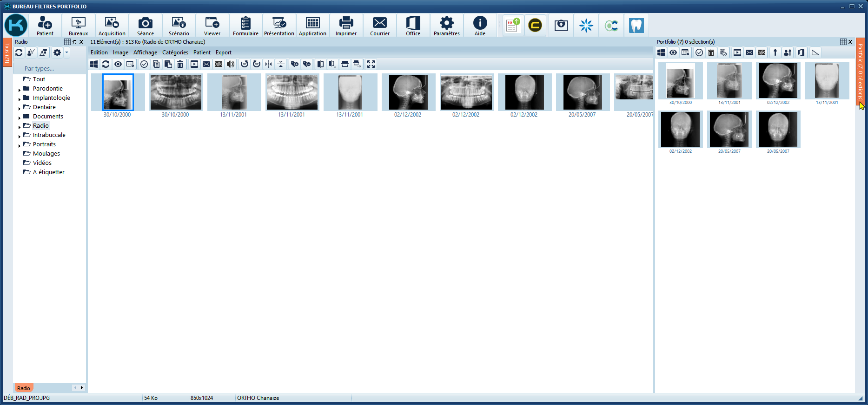
Task: Open the Bureaux module
Action: coord(78,26)
